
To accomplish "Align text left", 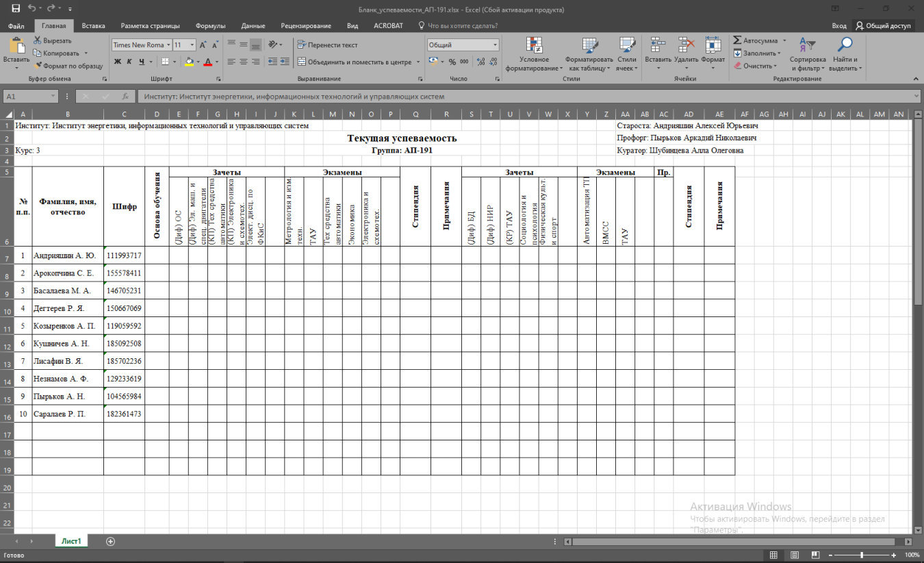I will click(x=231, y=62).
